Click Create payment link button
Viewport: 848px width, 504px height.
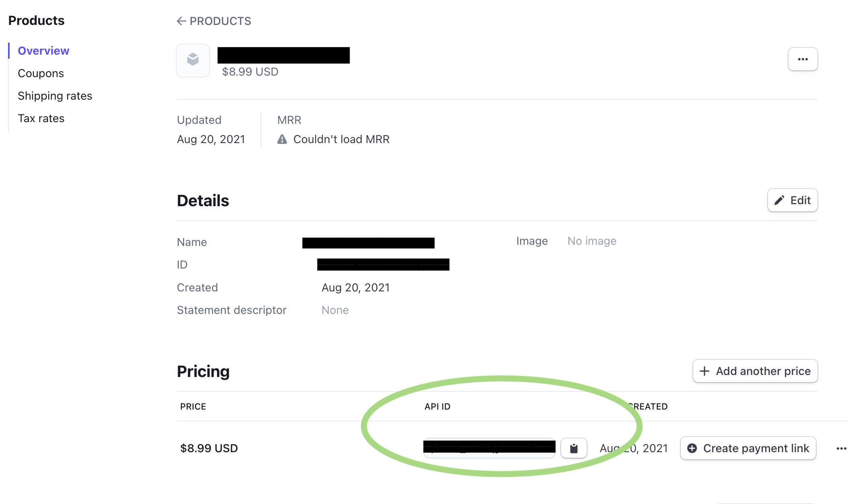tap(748, 448)
